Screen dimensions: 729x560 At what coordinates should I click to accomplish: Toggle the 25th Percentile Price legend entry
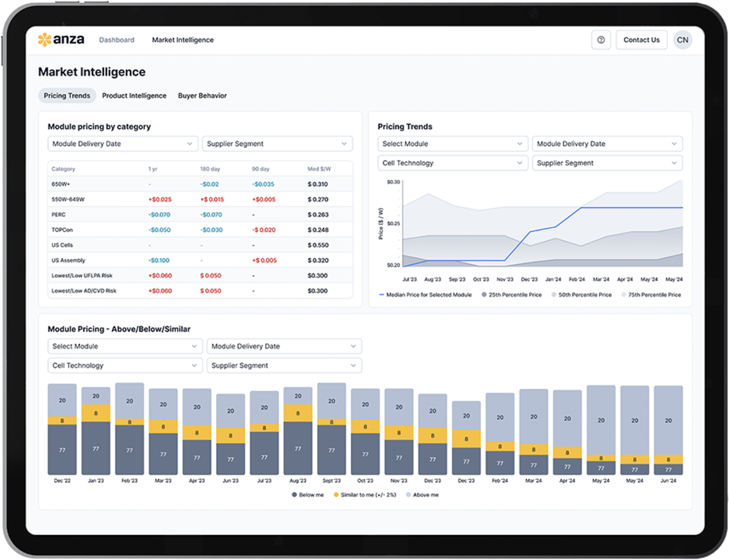point(511,295)
